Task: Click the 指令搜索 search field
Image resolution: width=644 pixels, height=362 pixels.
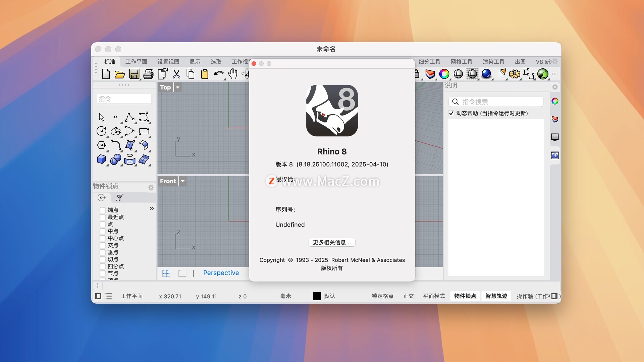Action: 496,102
